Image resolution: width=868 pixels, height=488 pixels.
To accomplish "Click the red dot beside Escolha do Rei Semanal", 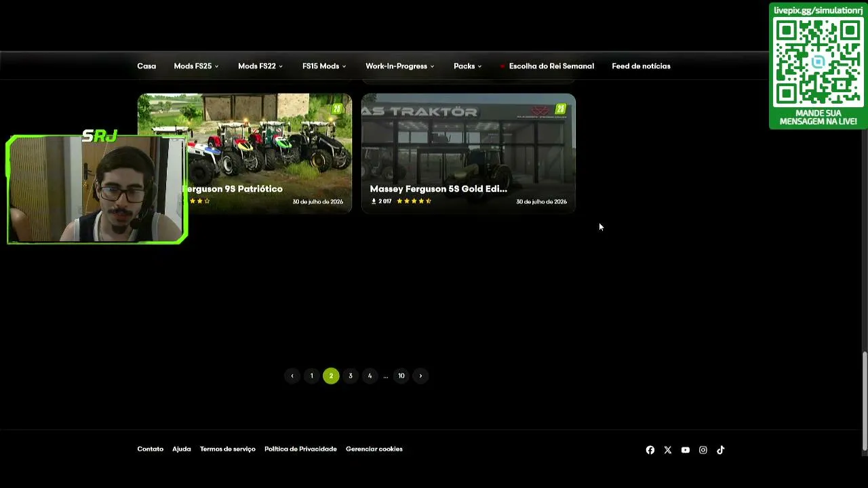I will click(502, 66).
